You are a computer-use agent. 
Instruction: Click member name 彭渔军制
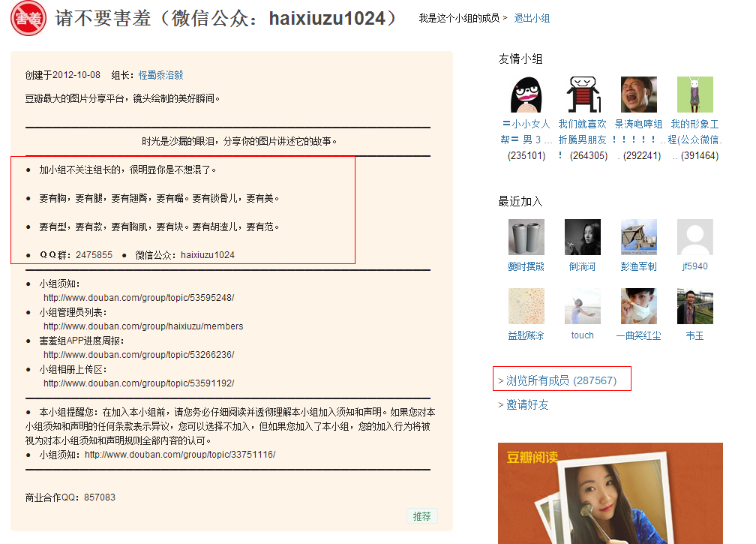(639, 266)
